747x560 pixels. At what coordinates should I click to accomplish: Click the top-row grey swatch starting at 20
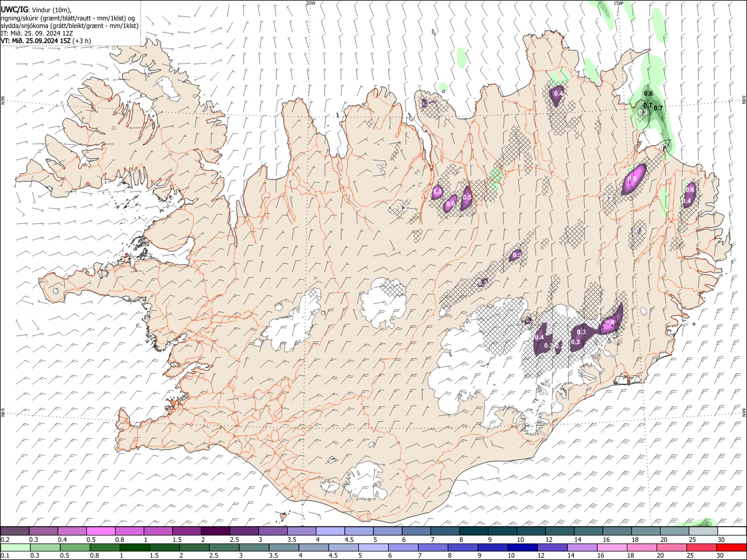(675, 531)
